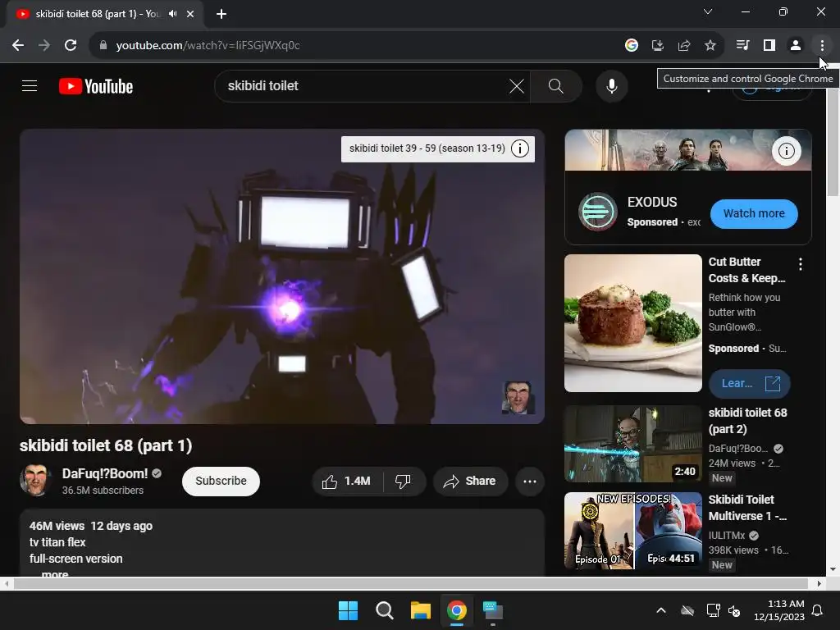
Task: Open the skibidi toilet 68 (part 2) title
Action: pos(748,421)
